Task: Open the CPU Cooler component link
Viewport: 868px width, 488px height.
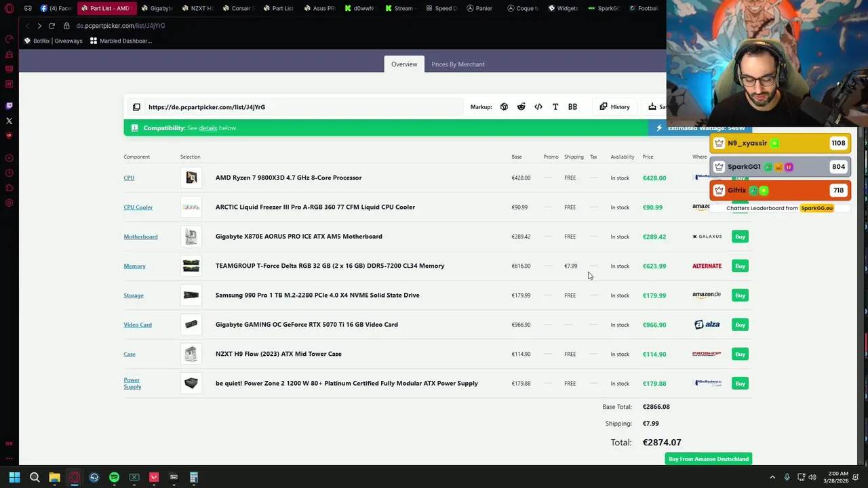Action: click(138, 207)
